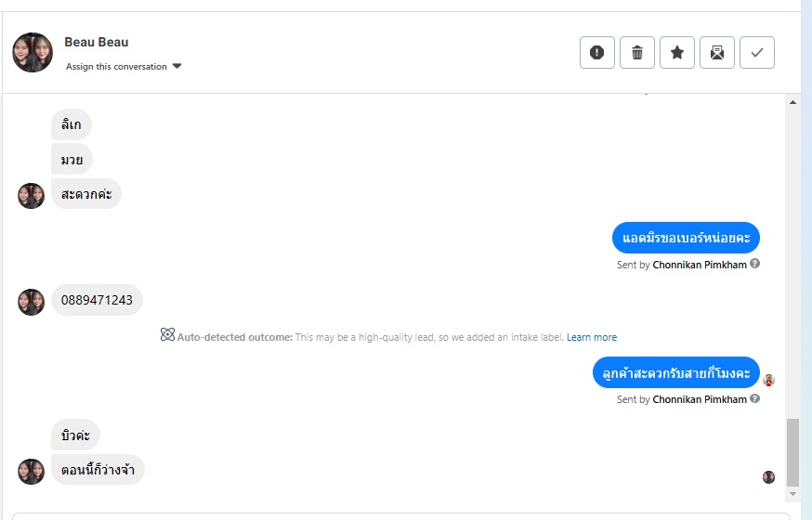The height and width of the screenshot is (520, 812).
Task: Click scrollbar down arrow in chat
Action: [792, 494]
